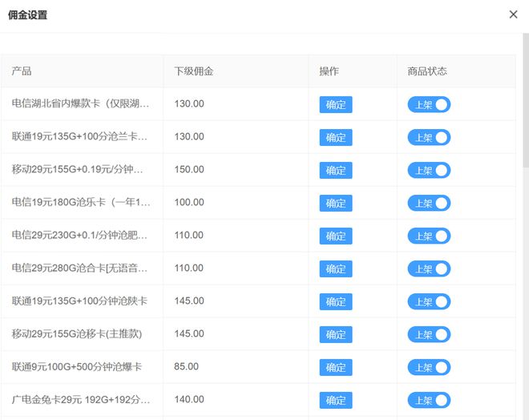529x420 pixels.
Task: Toggle 上架 switch for 移动29元155G沧移卡(主推款)
Action: pyautogui.click(x=429, y=335)
